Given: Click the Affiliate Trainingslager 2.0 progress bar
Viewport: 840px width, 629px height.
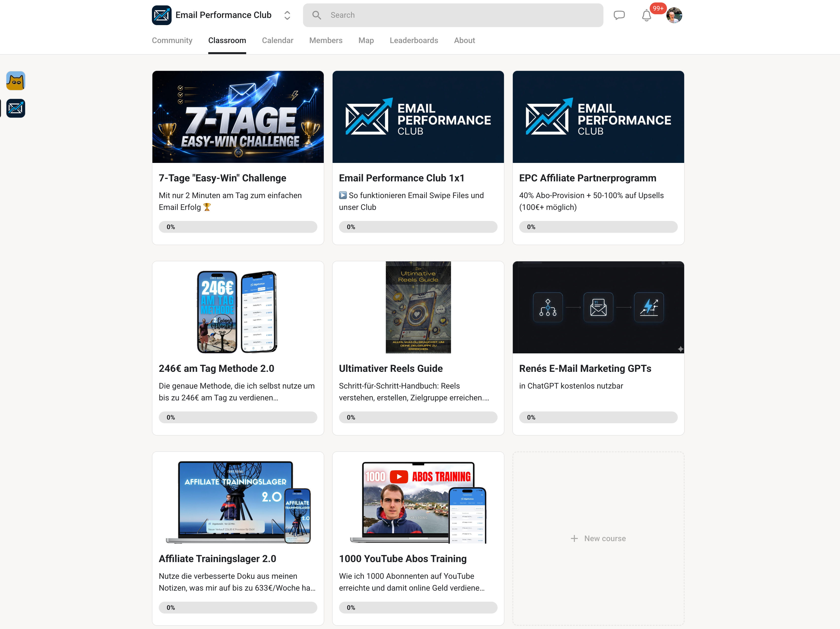Looking at the screenshot, I should [x=238, y=608].
